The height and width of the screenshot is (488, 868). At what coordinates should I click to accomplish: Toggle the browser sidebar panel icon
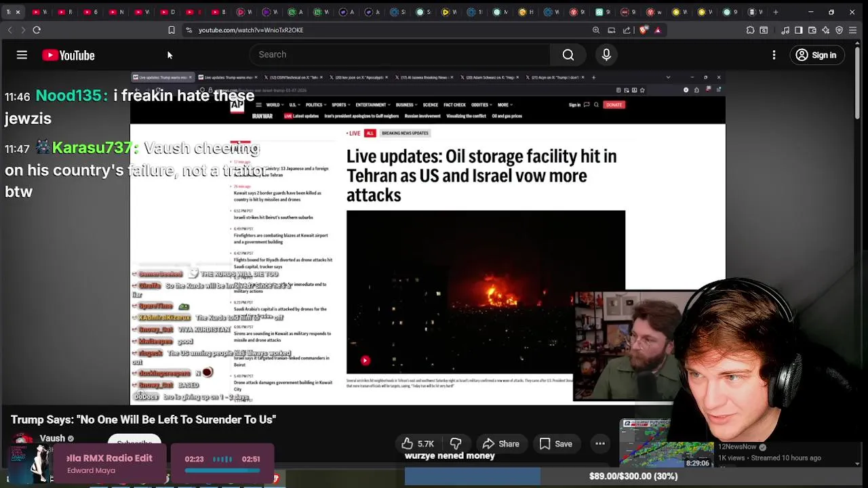click(799, 30)
